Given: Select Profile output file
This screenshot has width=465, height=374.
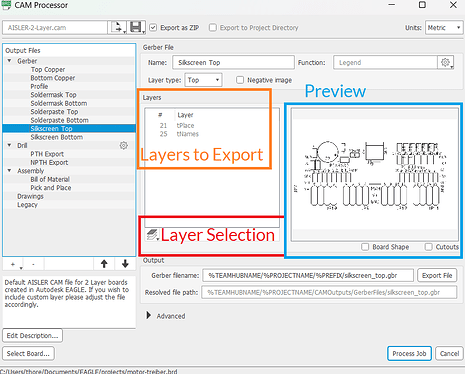Looking at the screenshot, I should (39, 86).
